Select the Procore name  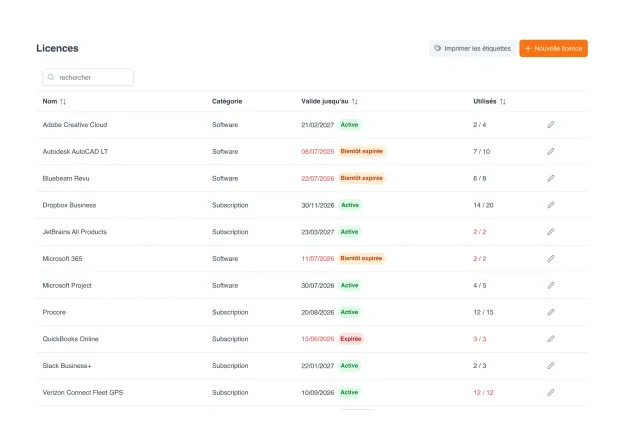[54, 312]
